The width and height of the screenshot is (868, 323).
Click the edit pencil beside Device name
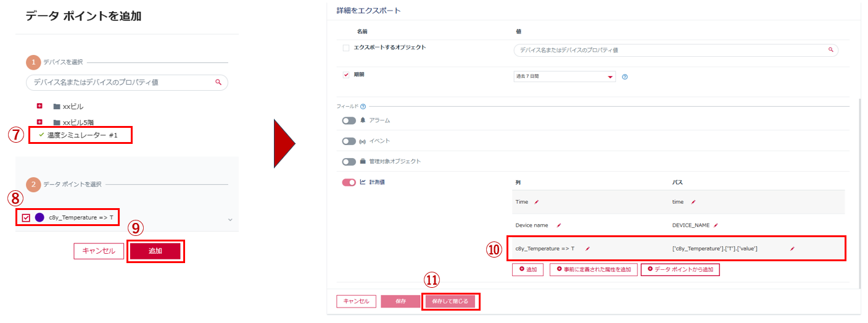point(560,225)
